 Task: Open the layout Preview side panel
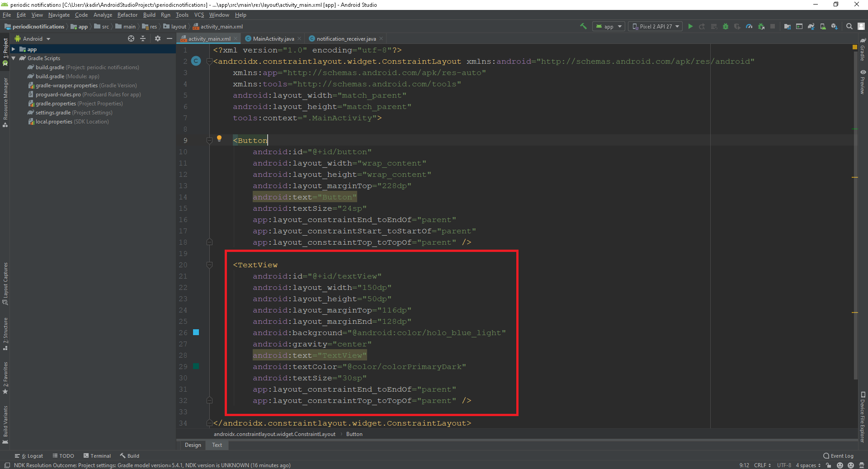tap(863, 82)
